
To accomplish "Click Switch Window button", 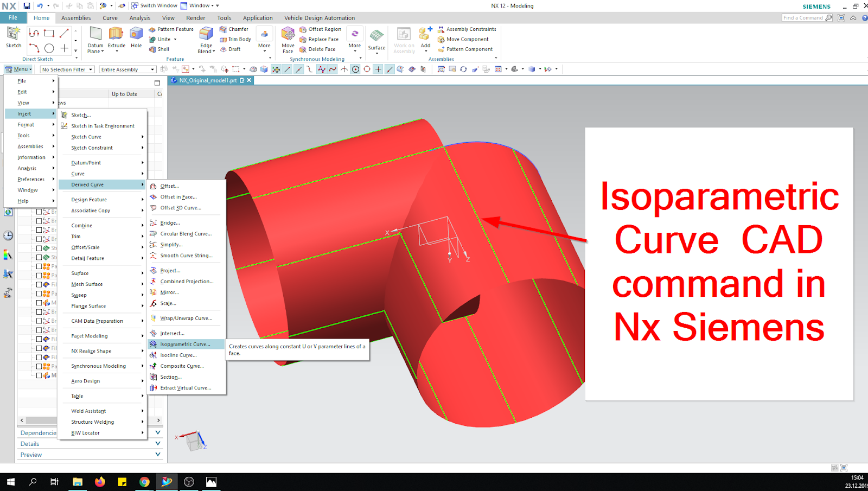I will (x=154, y=5).
